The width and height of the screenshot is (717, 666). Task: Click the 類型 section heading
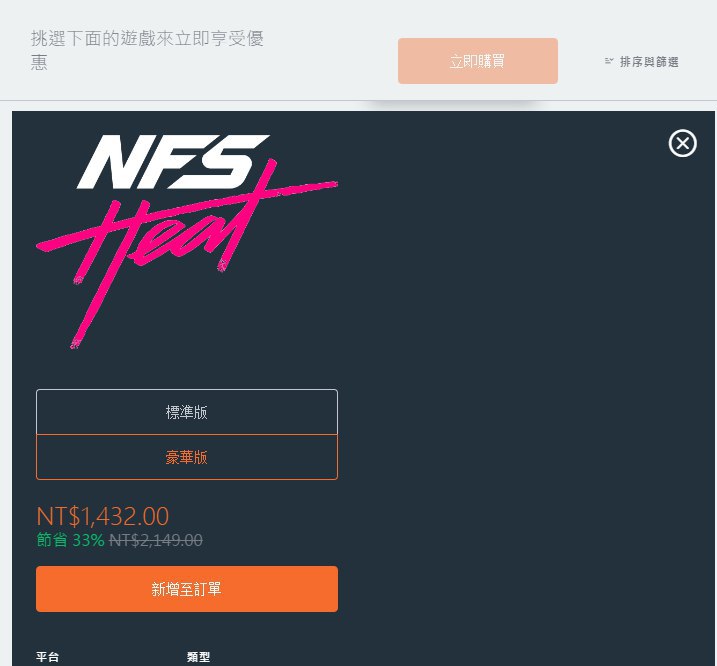(x=198, y=657)
